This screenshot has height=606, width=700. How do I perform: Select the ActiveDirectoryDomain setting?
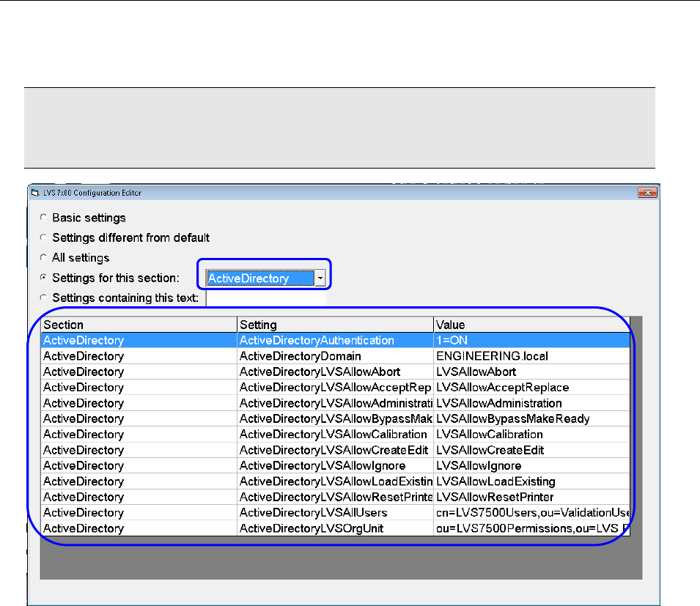335,356
